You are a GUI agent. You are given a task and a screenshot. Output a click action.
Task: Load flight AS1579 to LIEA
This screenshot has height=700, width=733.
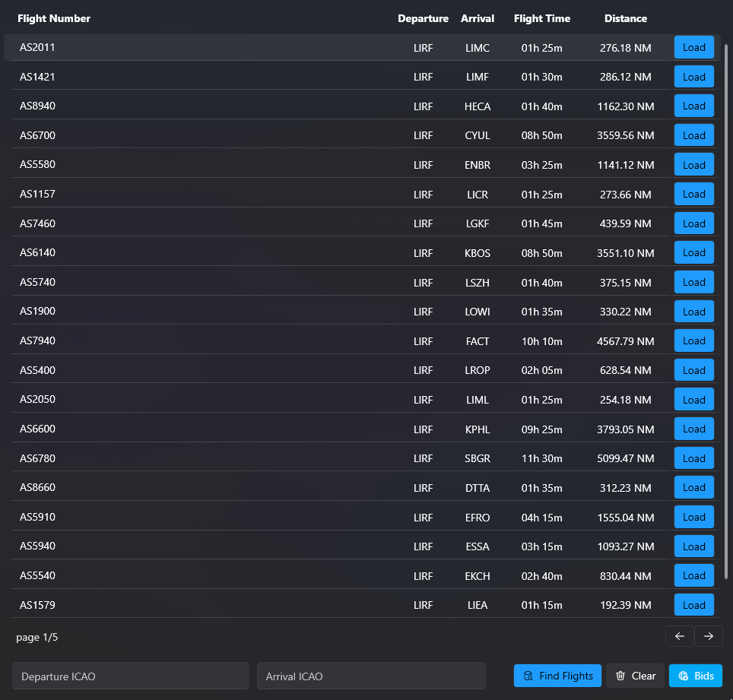tap(693, 605)
